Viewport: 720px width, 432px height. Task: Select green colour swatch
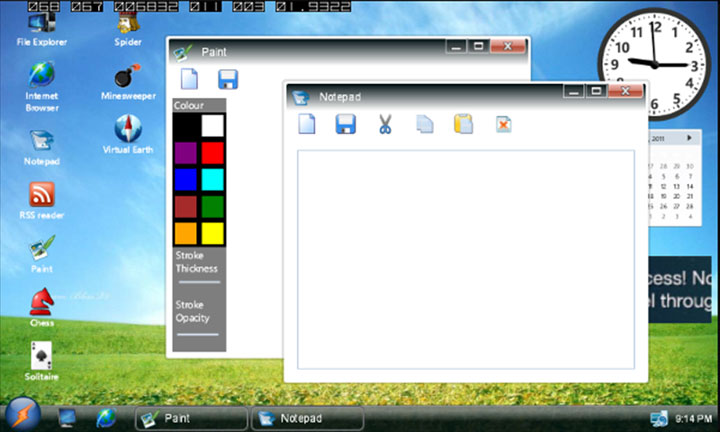point(213,207)
